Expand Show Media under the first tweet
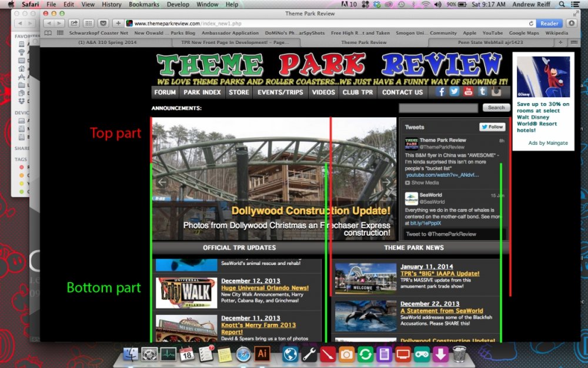The width and height of the screenshot is (588, 368). pyautogui.click(x=425, y=183)
